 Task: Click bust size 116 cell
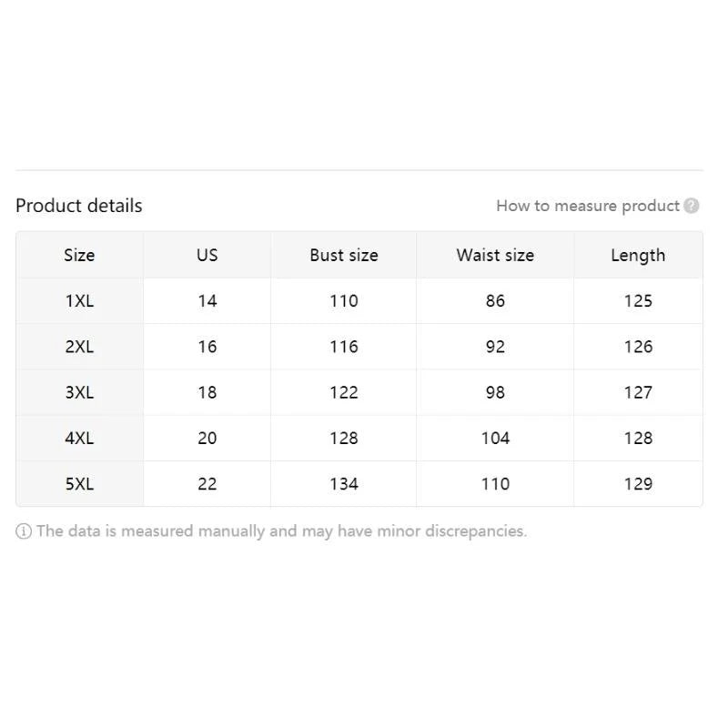344,347
